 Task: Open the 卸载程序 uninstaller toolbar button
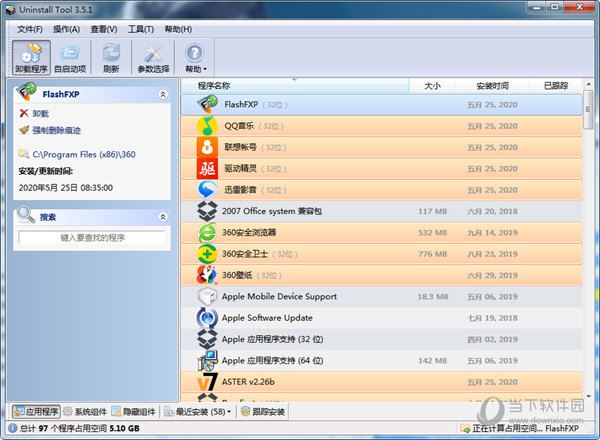(x=31, y=57)
